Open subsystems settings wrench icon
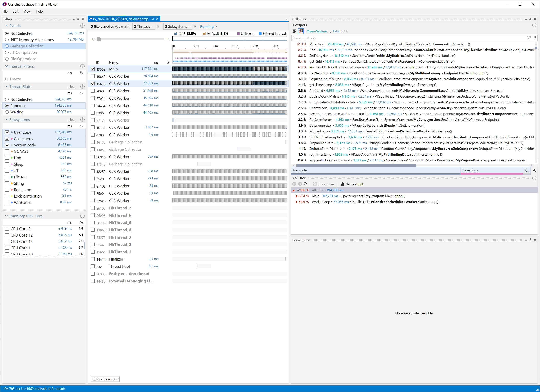 [535, 170]
